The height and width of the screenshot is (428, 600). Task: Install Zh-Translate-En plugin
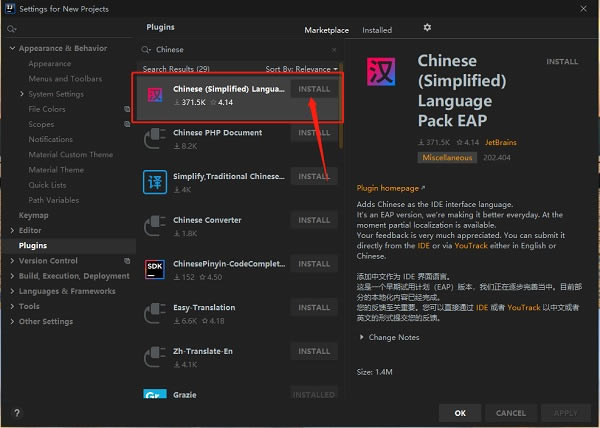pyautogui.click(x=314, y=351)
